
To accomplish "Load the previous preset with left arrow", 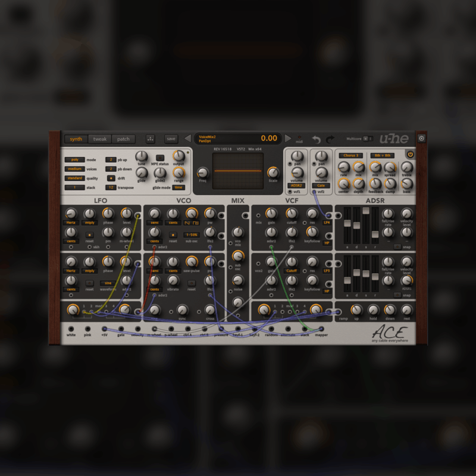I will coord(187,139).
